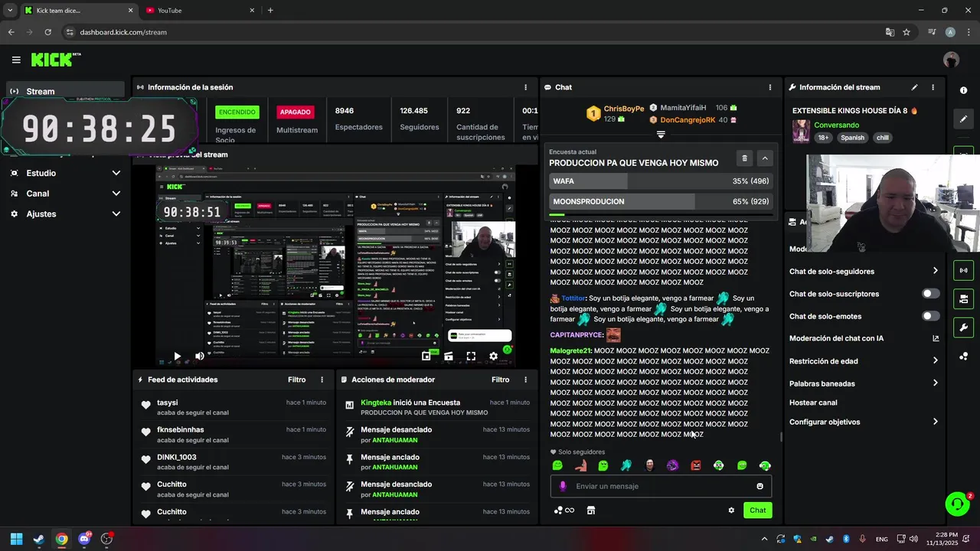Send message with green Chat button
The width and height of the screenshot is (980, 551).
tap(757, 510)
